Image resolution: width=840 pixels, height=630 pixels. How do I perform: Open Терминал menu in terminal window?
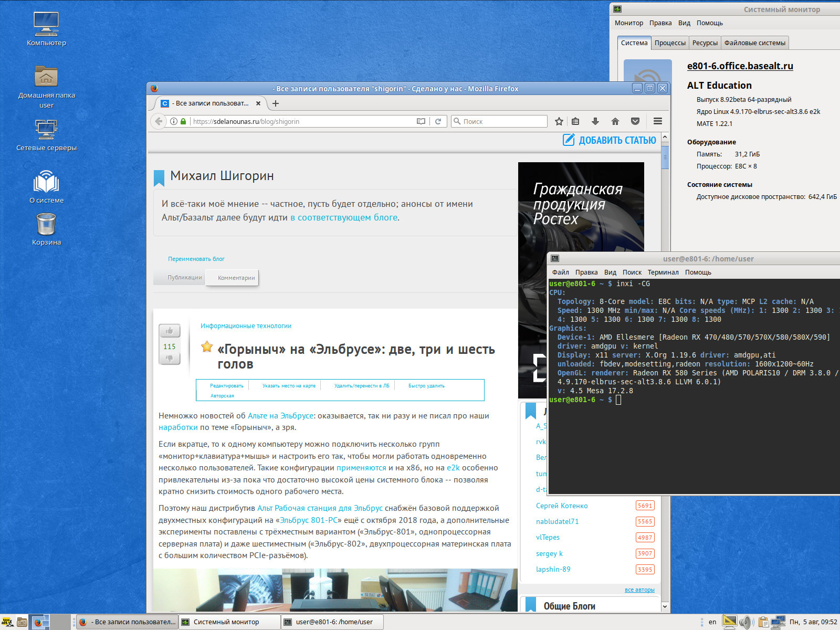[663, 272]
